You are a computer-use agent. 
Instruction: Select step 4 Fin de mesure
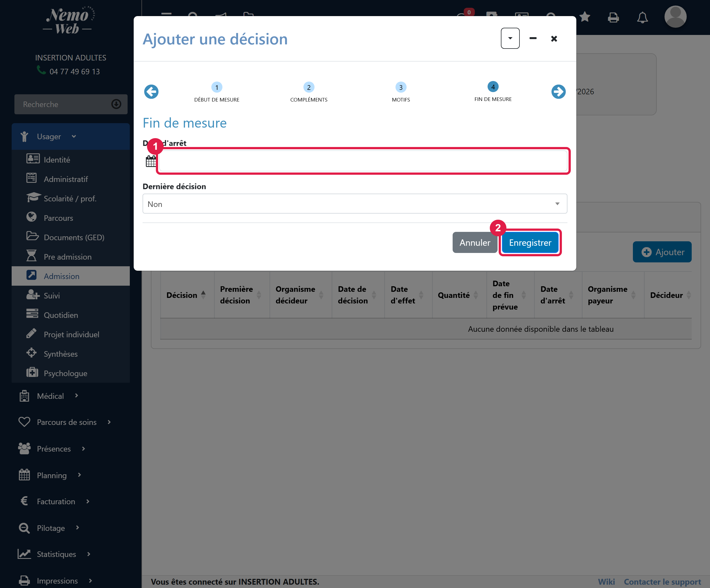pyautogui.click(x=493, y=91)
